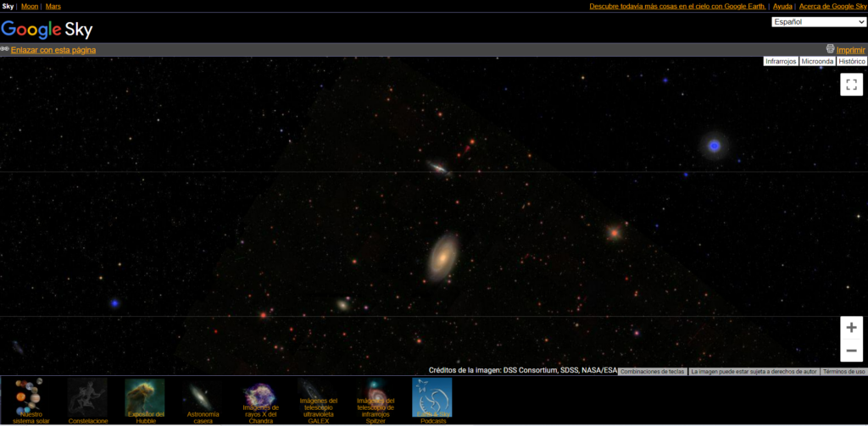Viewport: 868px width, 426px height.
Task: Click the printer icon beside Imprimir
Action: (x=831, y=49)
